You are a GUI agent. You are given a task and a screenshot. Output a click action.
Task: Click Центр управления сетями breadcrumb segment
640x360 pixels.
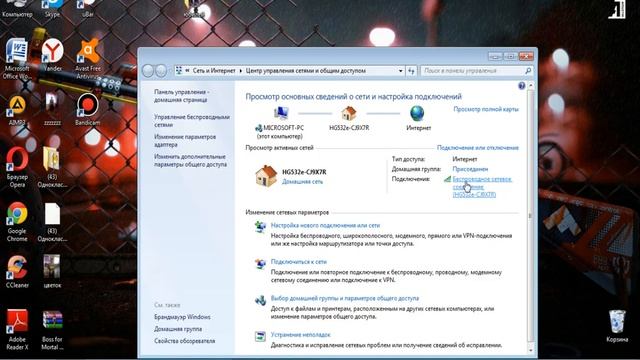[306, 71]
